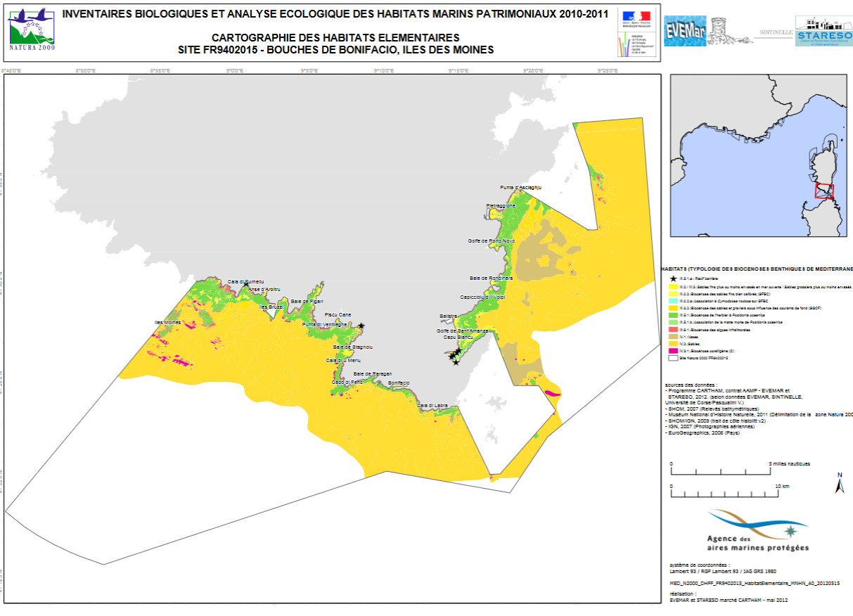Viewport: 853px width, 616px height.
Task: Click the red rectangle on the inset map
Action: coord(823,191)
